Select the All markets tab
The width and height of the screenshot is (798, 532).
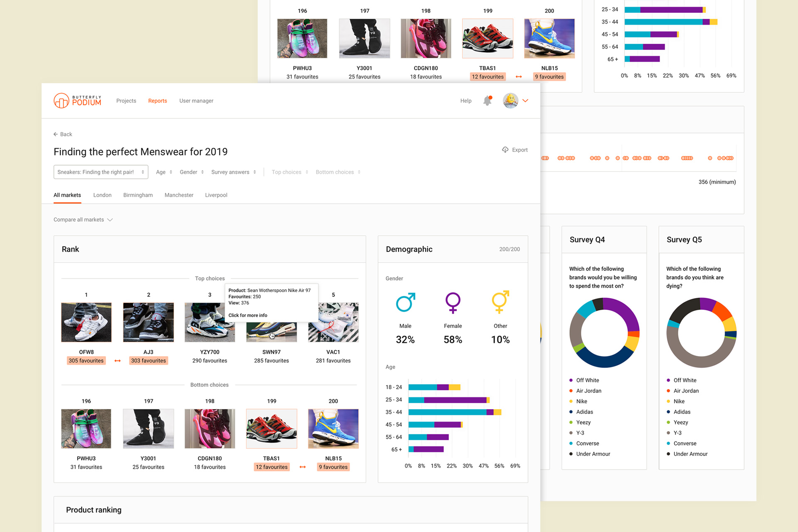[x=67, y=195]
